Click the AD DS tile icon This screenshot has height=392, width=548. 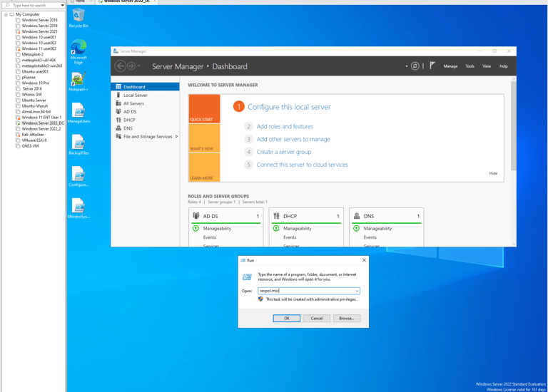[x=196, y=216]
